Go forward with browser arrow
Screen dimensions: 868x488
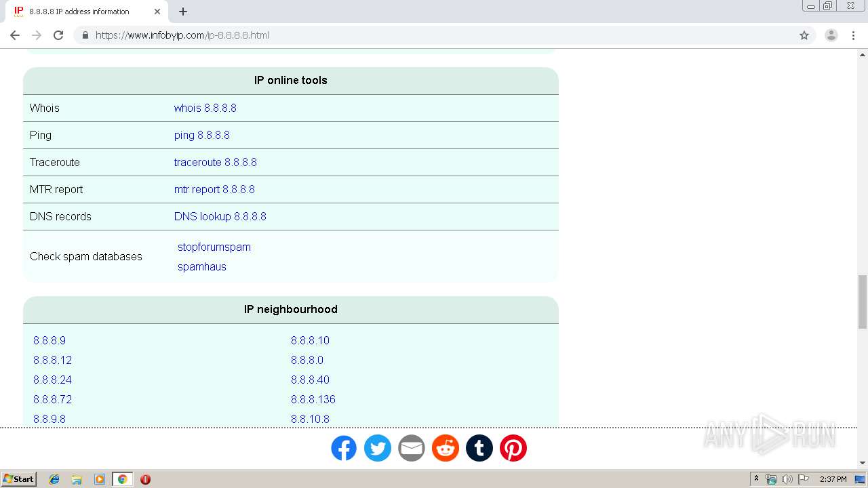[x=37, y=35]
